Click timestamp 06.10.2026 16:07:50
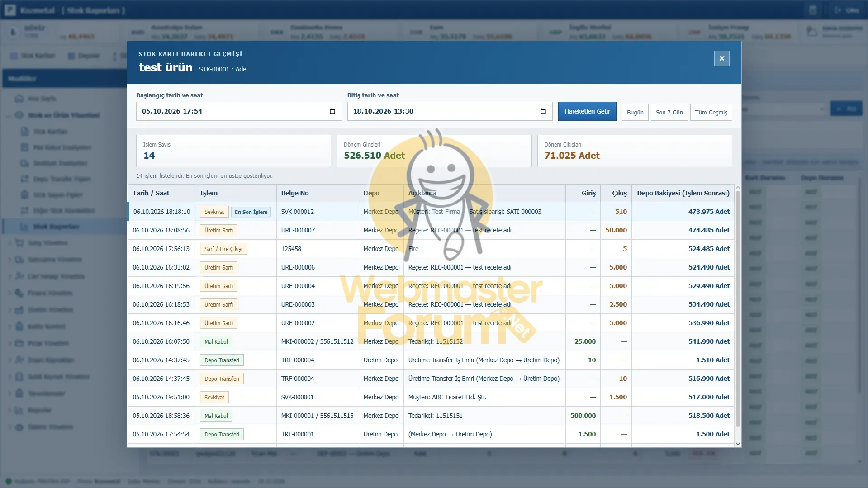Screen dimensions: 868x488 (161, 341)
